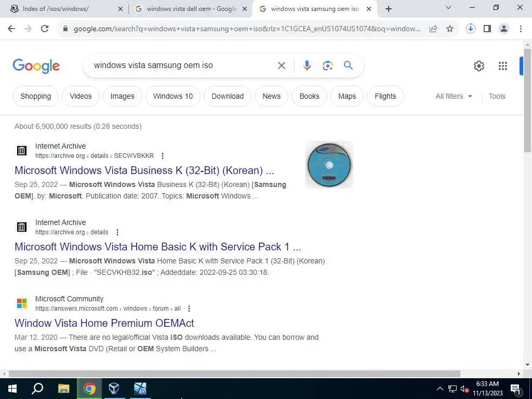The height and width of the screenshot is (399, 532).
Task: Click the horizontal scrollbar at page bottom
Action: pos(234,374)
